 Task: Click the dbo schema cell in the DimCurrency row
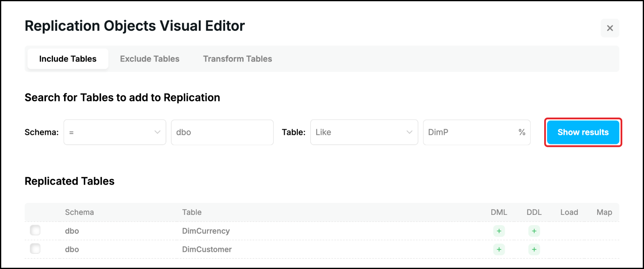(x=72, y=231)
